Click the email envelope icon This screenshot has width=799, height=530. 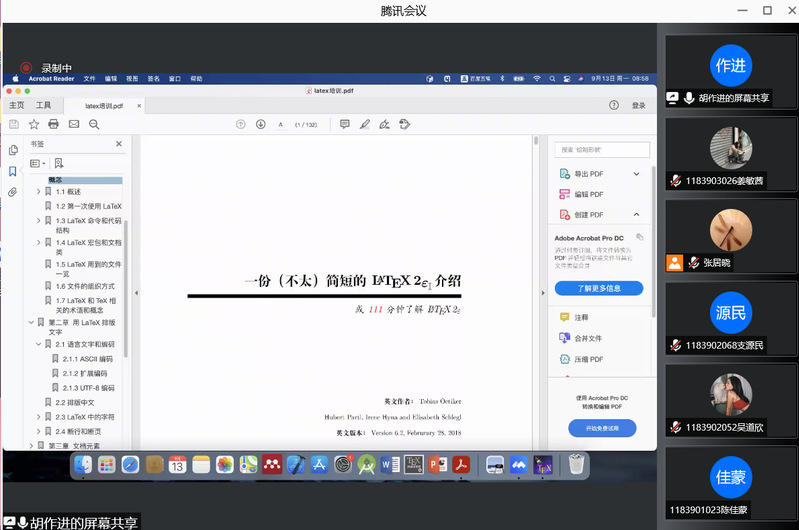click(x=73, y=124)
